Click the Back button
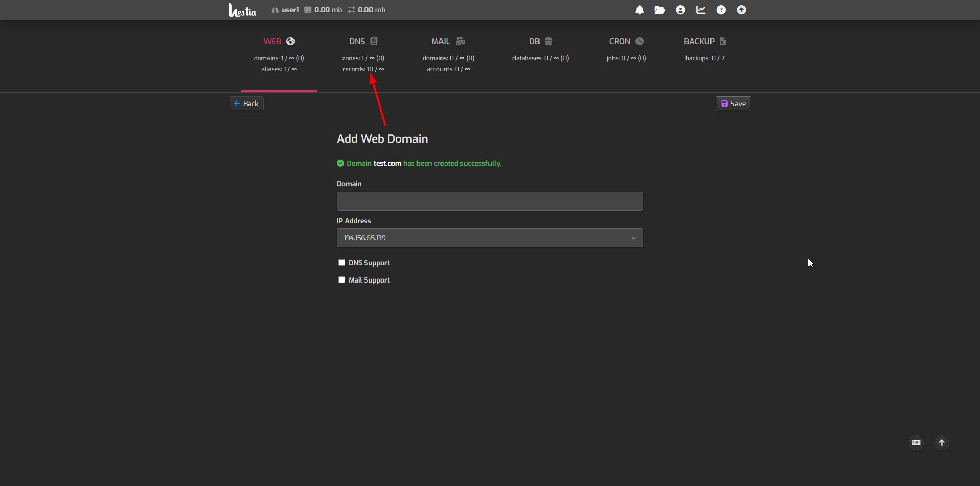 246,104
